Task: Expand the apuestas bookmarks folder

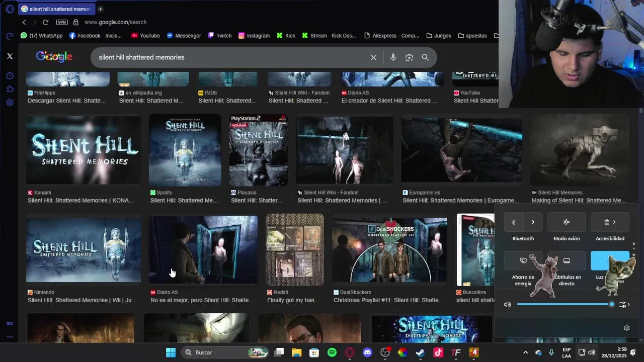Action: (x=472, y=36)
